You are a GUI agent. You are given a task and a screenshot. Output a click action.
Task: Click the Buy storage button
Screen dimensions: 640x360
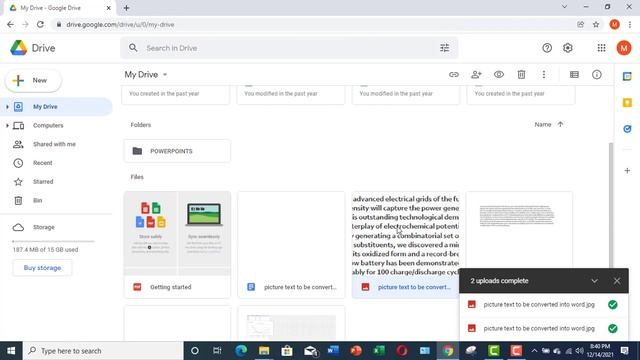(42, 268)
